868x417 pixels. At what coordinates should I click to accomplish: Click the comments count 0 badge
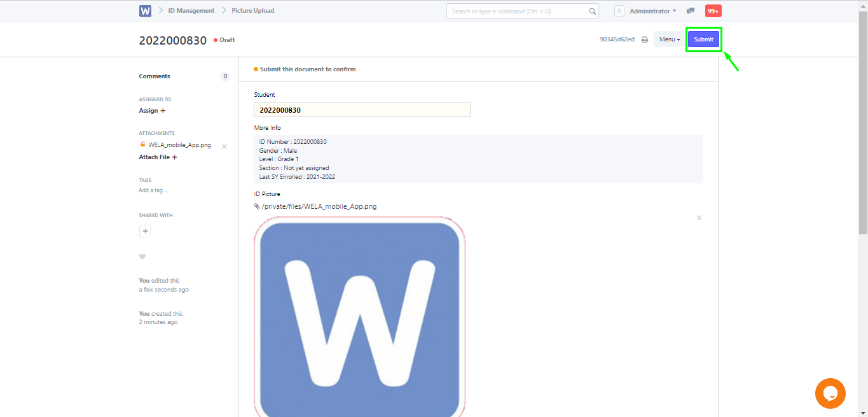pos(225,76)
